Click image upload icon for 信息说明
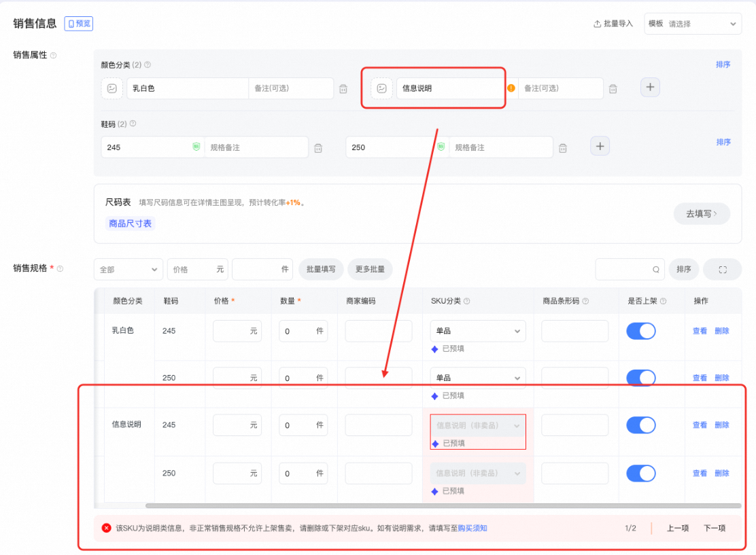The width and height of the screenshot is (756, 555). click(x=381, y=88)
